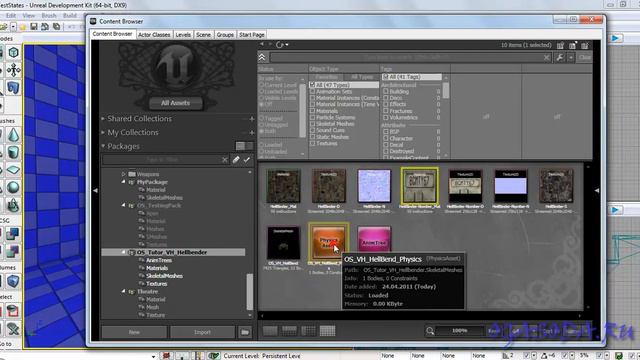The image size is (640, 360).
Task: Clear the asset search with X
Action: click(547, 58)
